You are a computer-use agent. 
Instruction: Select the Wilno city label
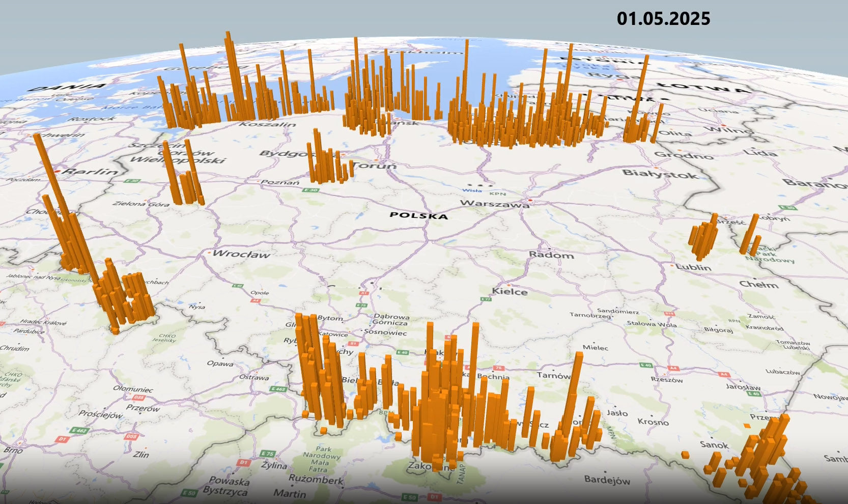pyautogui.click(x=727, y=130)
